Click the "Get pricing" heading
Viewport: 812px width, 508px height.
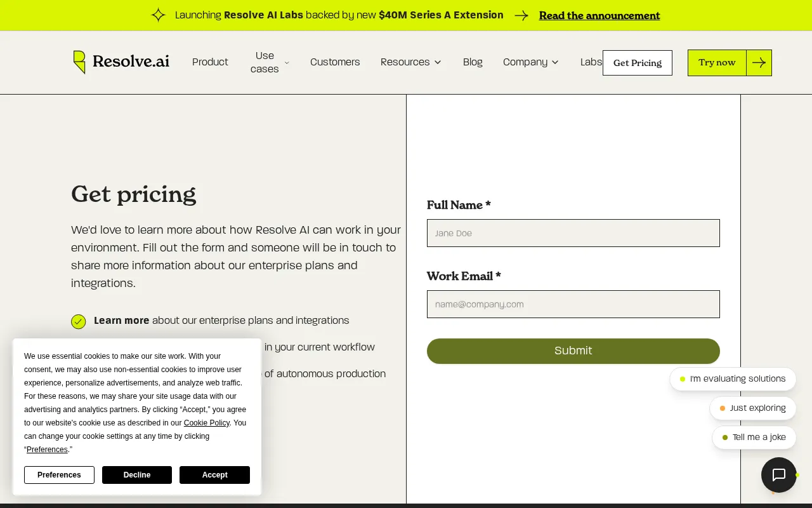[x=134, y=194]
